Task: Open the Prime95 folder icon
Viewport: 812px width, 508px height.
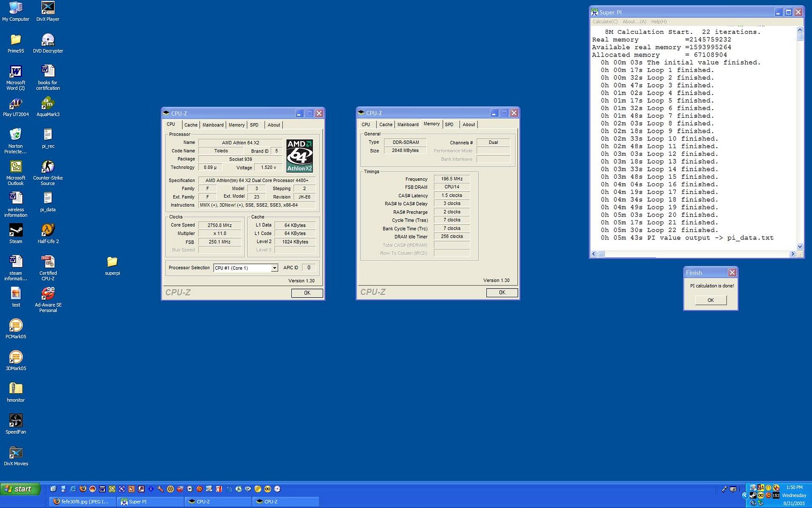Action: (x=16, y=43)
